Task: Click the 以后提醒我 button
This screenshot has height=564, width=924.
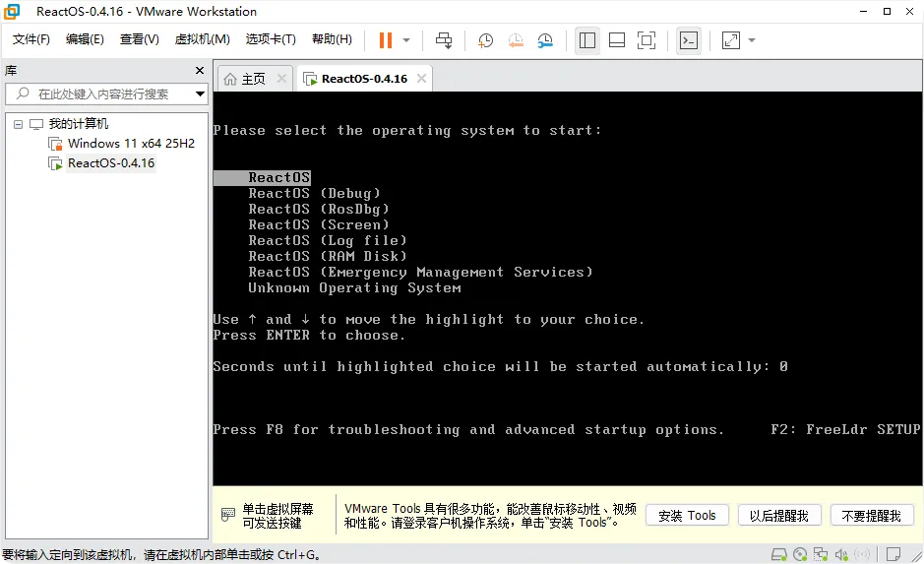Action: (x=779, y=516)
